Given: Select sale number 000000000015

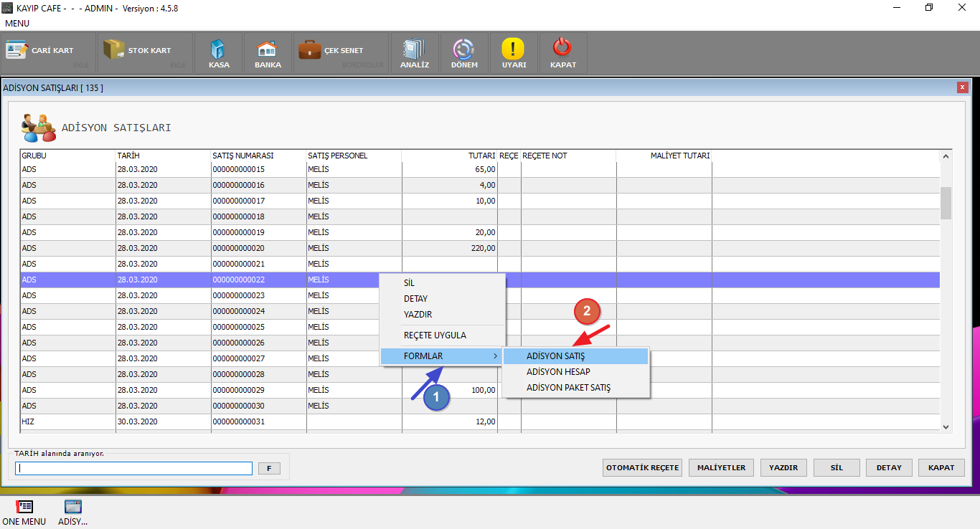Looking at the screenshot, I should (258, 170).
